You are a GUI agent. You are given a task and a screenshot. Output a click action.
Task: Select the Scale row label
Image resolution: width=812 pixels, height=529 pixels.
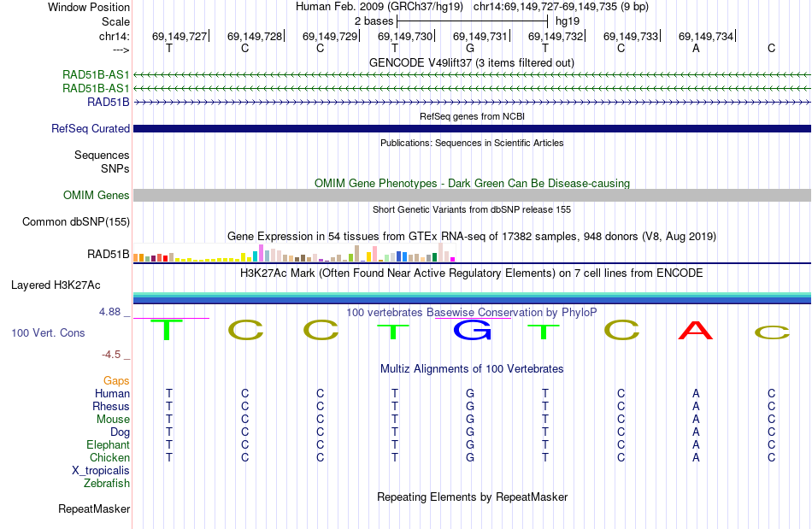click(x=115, y=21)
